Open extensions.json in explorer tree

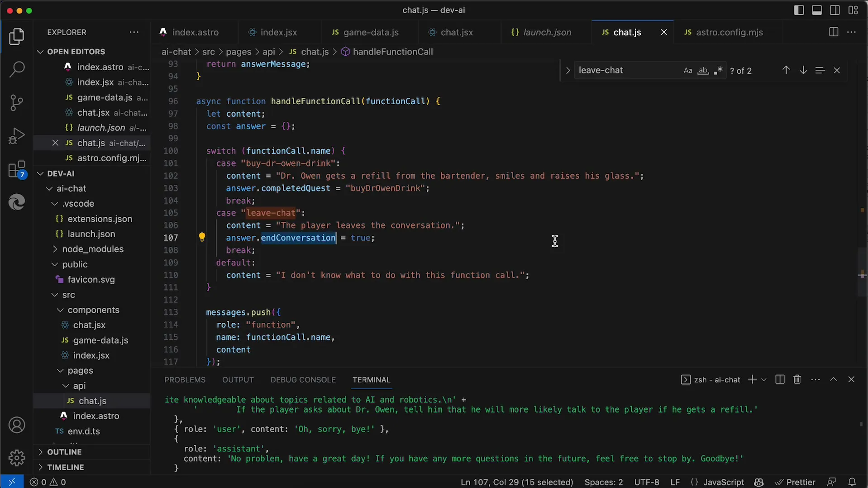[x=100, y=219]
